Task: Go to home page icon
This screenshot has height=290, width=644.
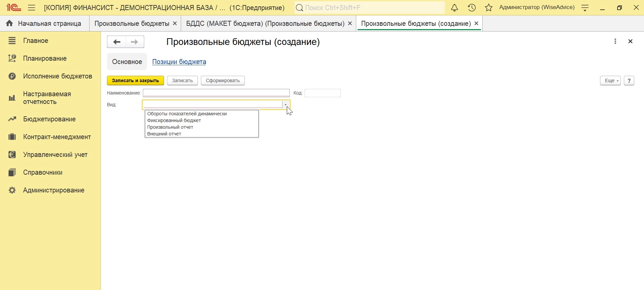Action: click(9, 23)
